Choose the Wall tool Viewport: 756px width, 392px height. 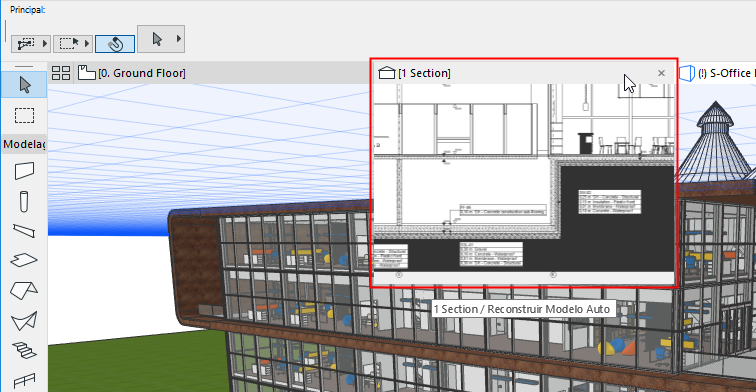point(24,171)
